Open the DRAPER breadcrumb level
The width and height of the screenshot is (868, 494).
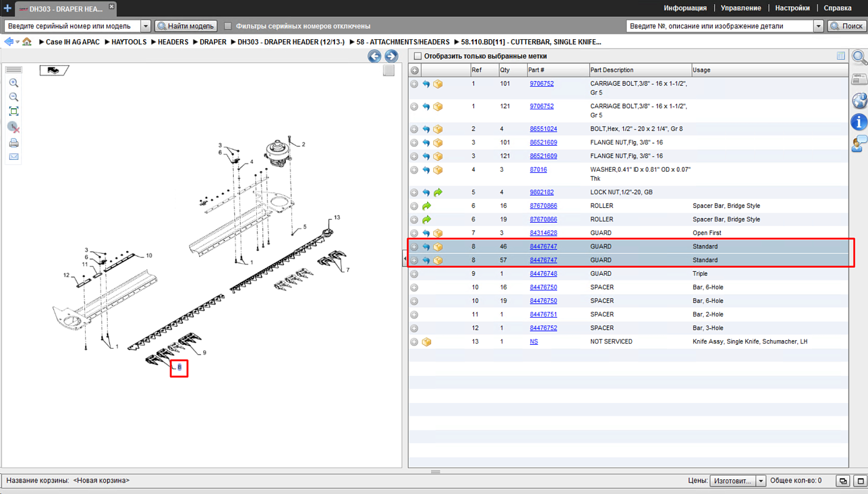(x=213, y=42)
